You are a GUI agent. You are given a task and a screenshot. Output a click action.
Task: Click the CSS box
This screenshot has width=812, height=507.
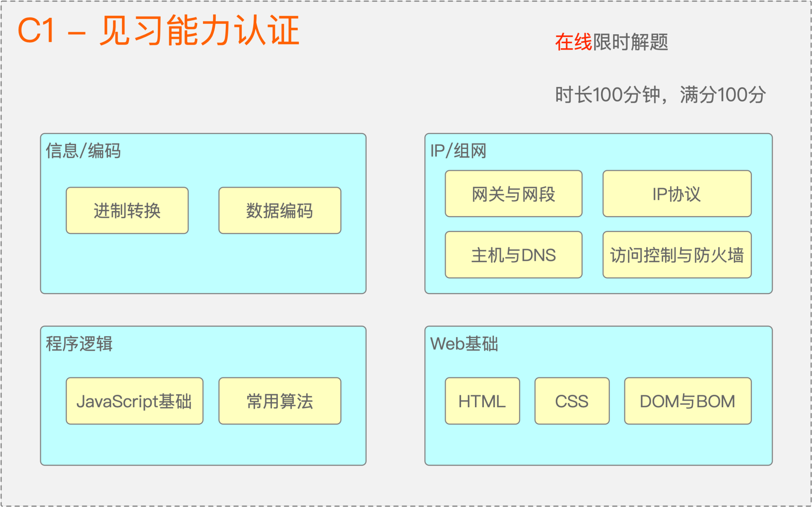(572, 401)
